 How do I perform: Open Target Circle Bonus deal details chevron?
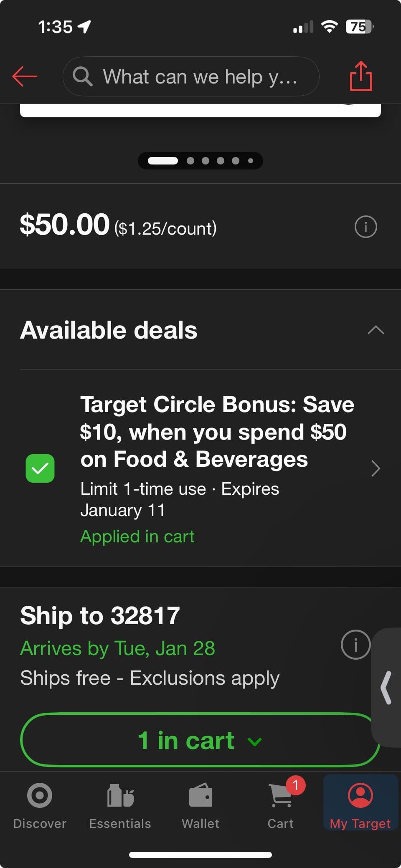coord(376,468)
